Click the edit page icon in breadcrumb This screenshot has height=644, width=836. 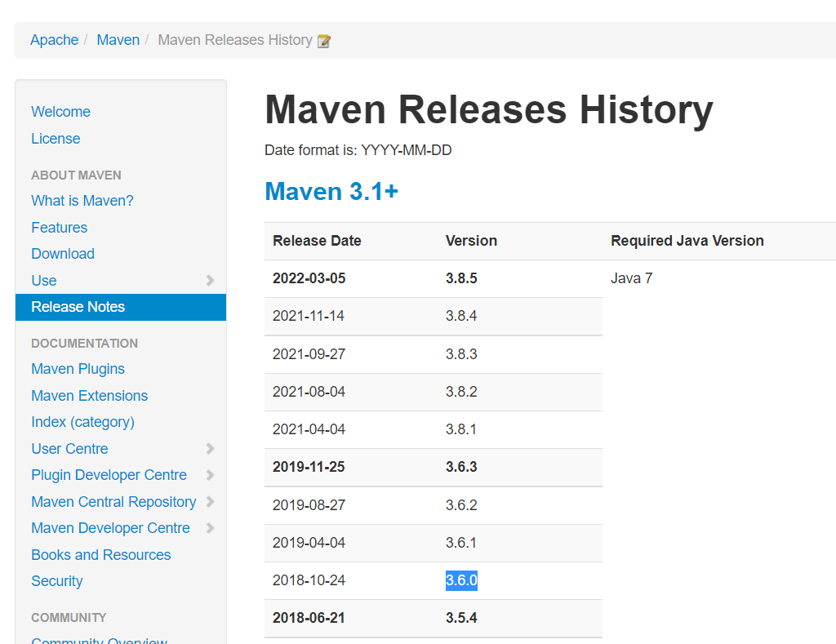(323, 41)
